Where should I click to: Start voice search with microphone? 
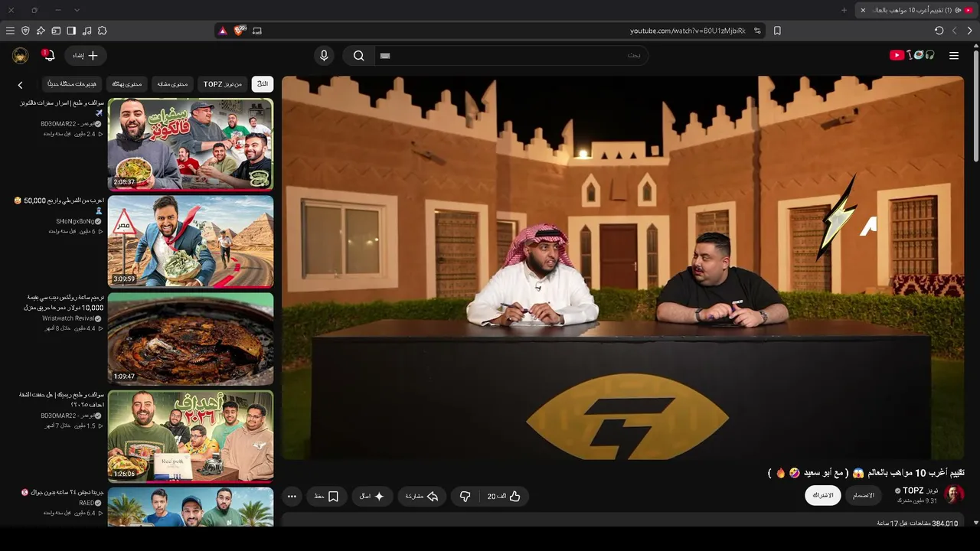click(324, 55)
